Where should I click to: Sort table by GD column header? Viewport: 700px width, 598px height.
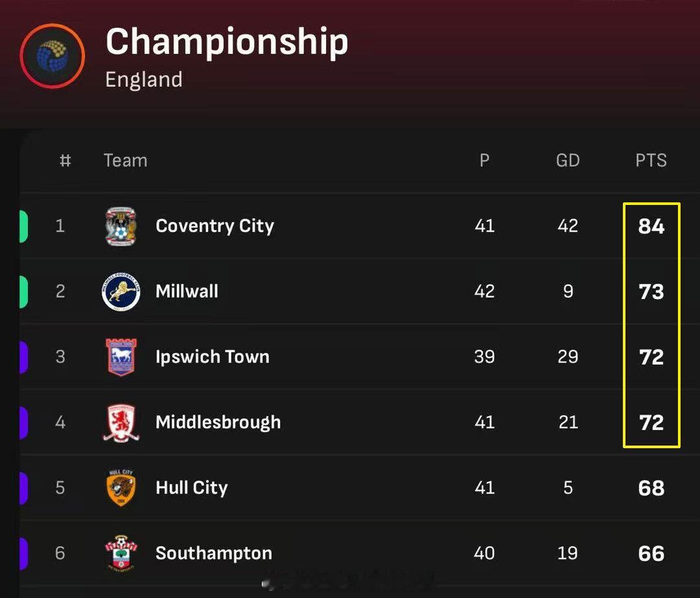(568, 161)
